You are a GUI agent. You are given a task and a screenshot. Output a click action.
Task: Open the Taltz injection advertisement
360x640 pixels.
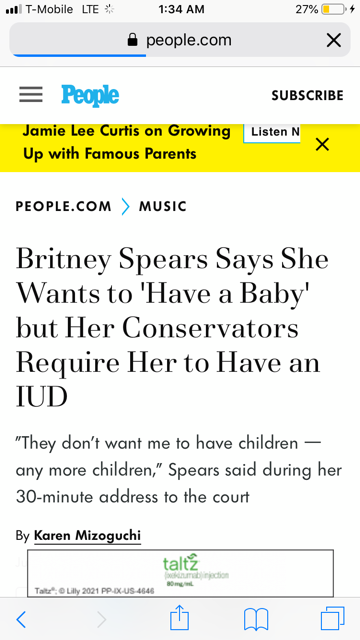pos(180,573)
